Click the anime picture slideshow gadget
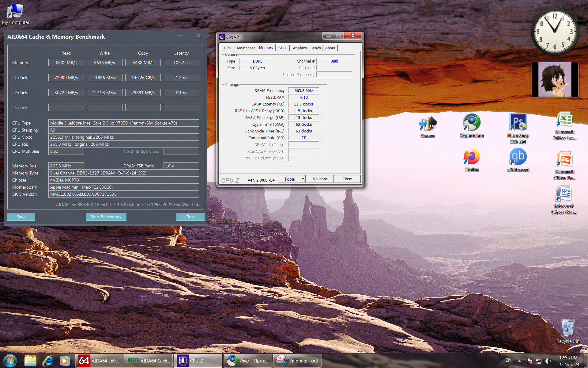 point(555,79)
